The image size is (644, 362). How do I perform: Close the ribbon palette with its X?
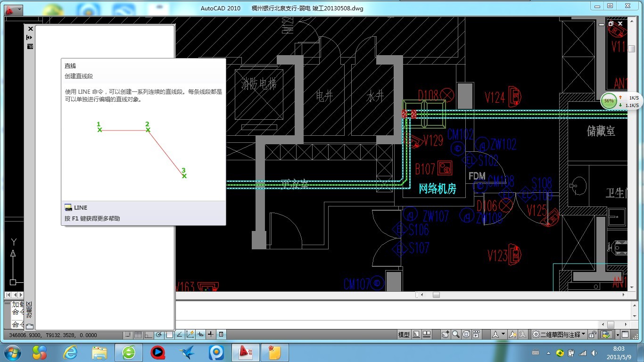click(x=31, y=29)
